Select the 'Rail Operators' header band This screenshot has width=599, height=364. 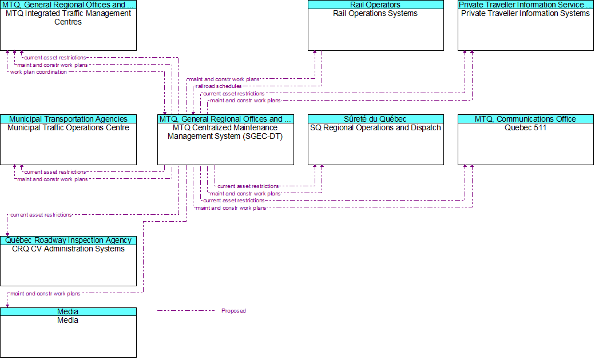point(375,5)
